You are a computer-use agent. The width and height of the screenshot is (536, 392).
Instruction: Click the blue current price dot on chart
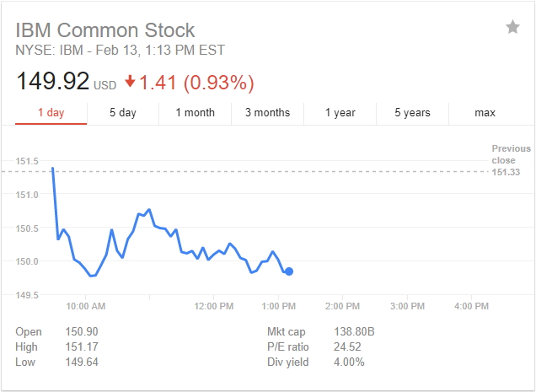[x=289, y=271]
